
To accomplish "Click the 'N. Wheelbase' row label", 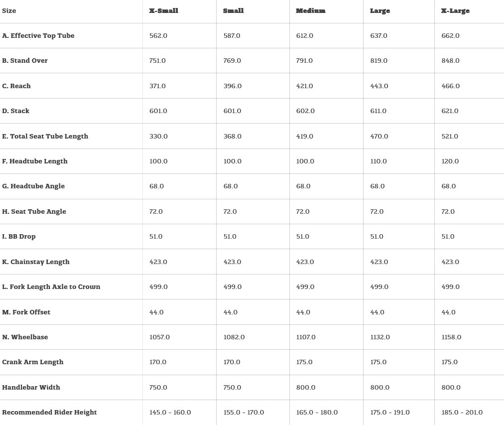I will click(x=25, y=337).
